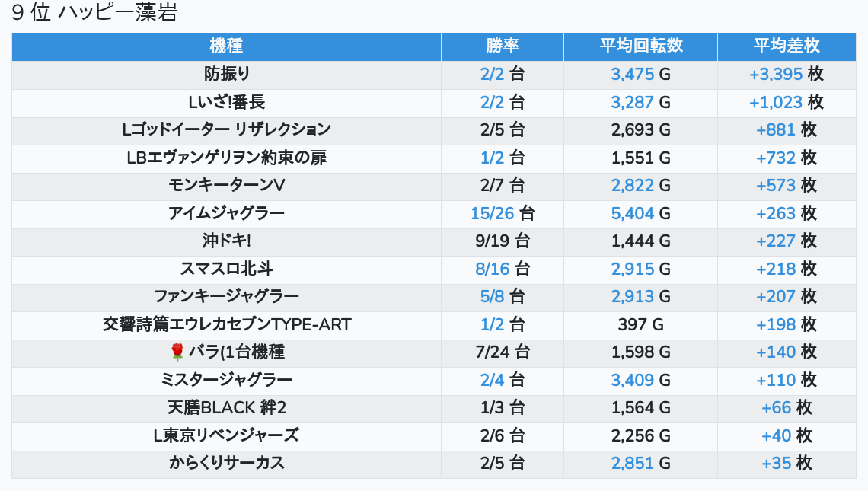Click the 平均差枚 column header
The image size is (868, 491).
click(x=786, y=46)
